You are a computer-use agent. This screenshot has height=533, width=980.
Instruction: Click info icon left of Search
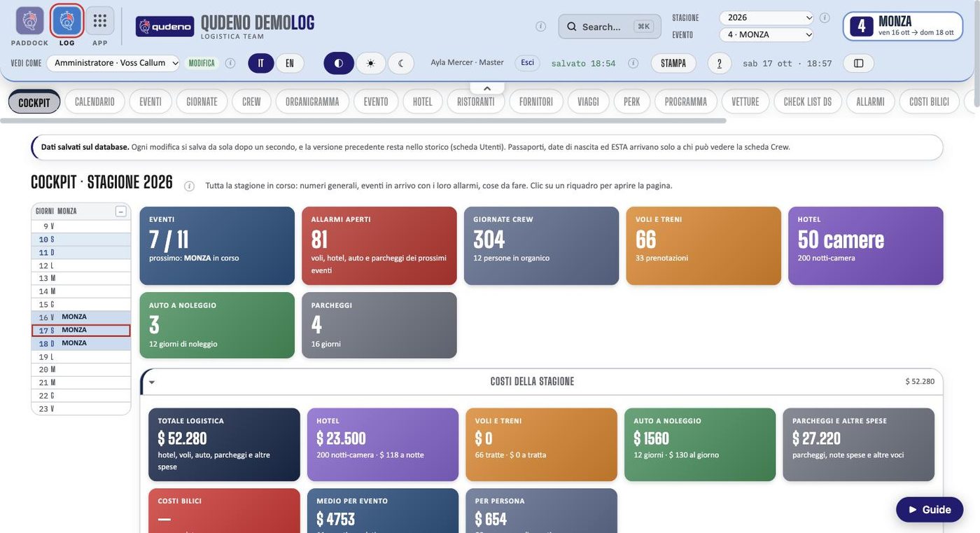coord(541,27)
